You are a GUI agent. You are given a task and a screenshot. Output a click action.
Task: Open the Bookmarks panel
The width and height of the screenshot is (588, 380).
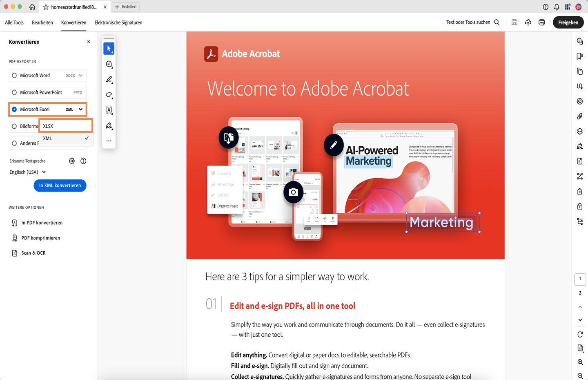580,56
